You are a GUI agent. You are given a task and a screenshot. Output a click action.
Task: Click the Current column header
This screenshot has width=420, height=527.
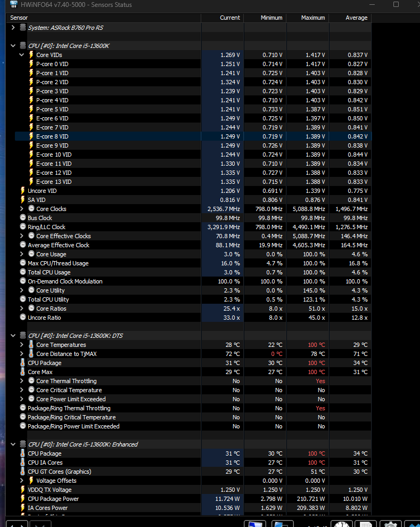click(223, 18)
